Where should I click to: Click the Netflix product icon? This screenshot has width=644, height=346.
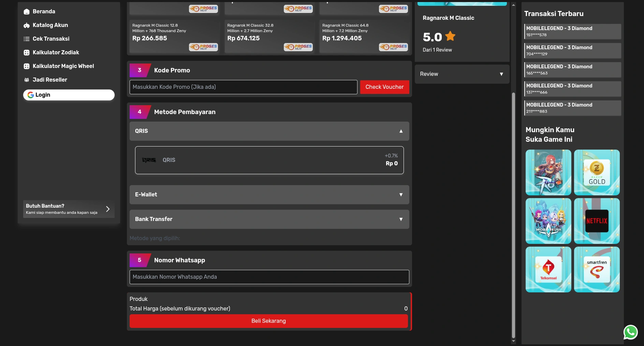[597, 221]
